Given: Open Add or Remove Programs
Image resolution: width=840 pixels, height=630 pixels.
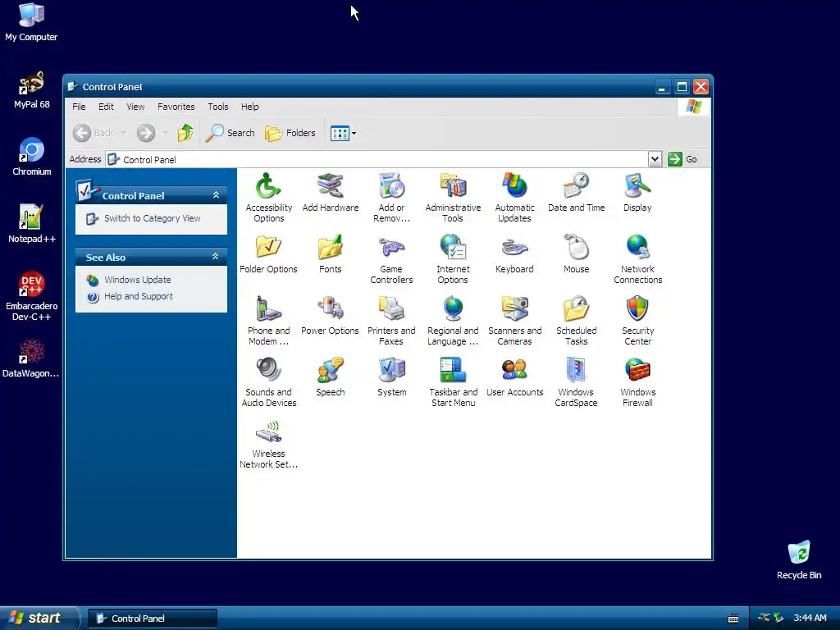Looking at the screenshot, I should click(391, 197).
